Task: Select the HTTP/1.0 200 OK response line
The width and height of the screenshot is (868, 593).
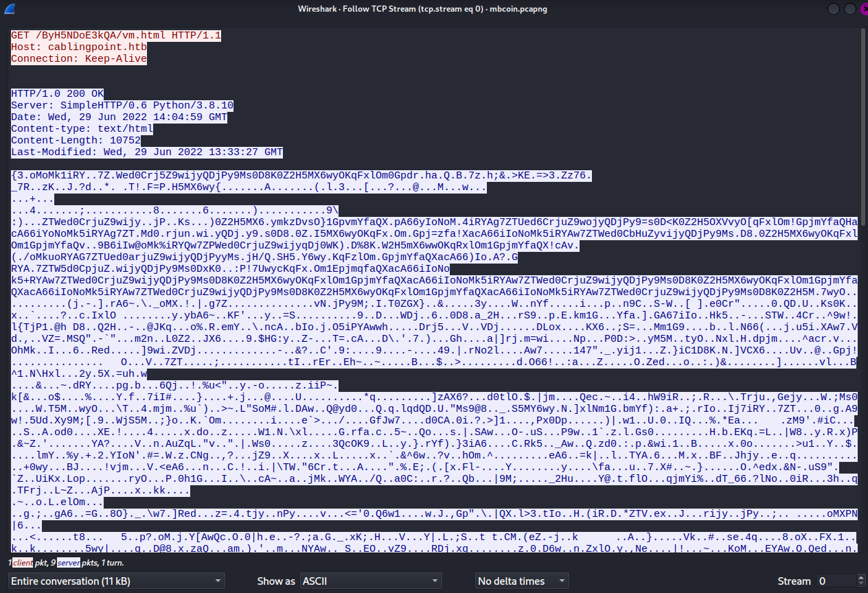Action: point(58,93)
